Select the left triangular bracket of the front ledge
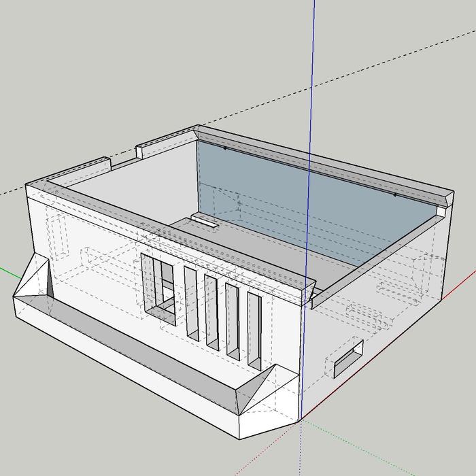 (33, 279)
